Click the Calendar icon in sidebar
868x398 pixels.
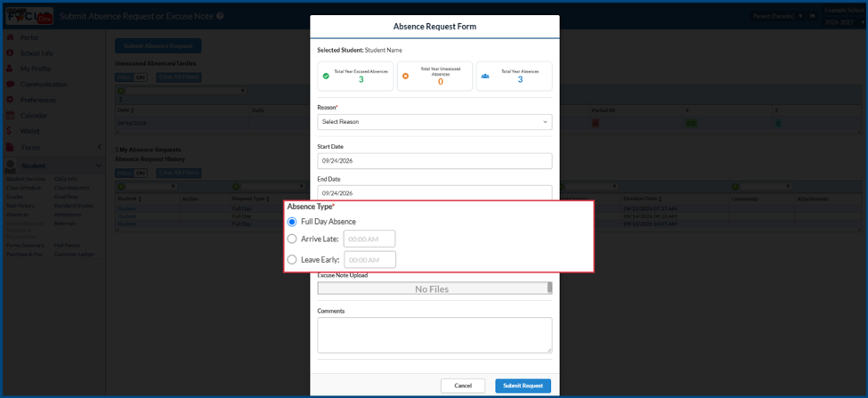pyautogui.click(x=10, y=115)
